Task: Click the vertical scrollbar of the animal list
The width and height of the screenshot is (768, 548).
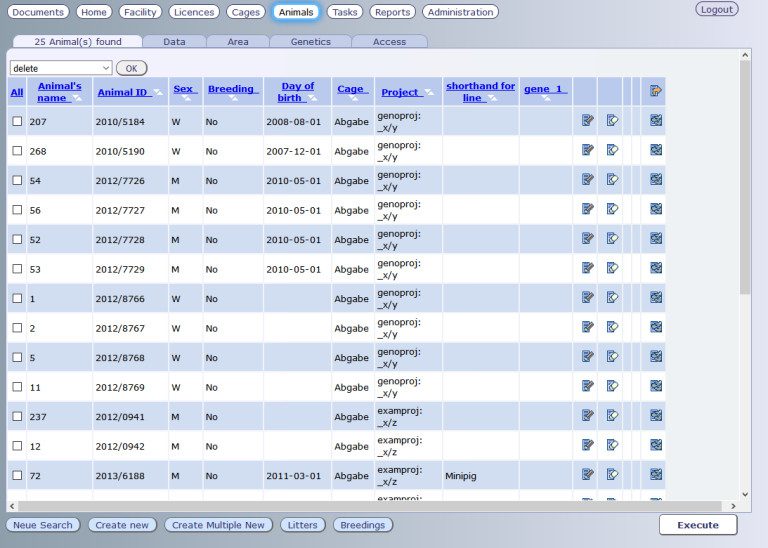Action: 745,176
